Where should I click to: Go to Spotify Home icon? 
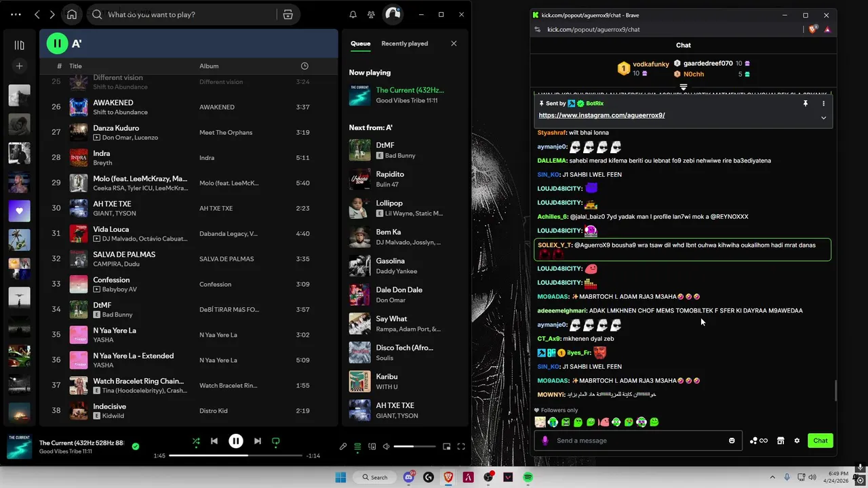pos(72,14)
